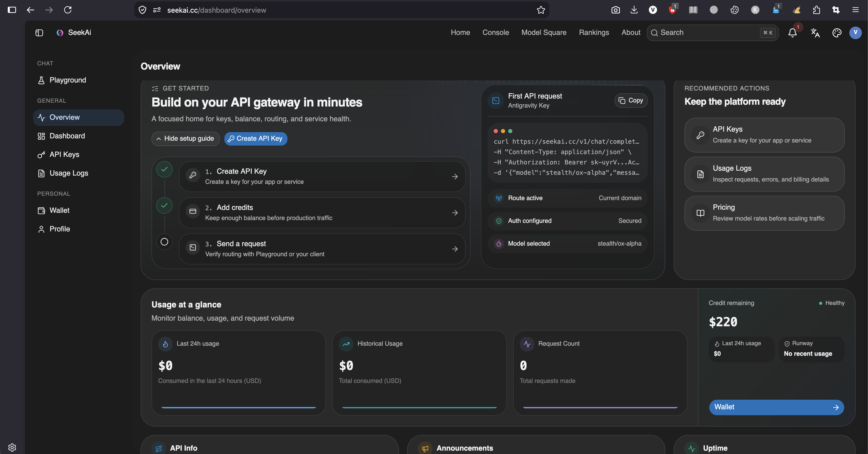Copy the first API request code

[x=631, y=100]
